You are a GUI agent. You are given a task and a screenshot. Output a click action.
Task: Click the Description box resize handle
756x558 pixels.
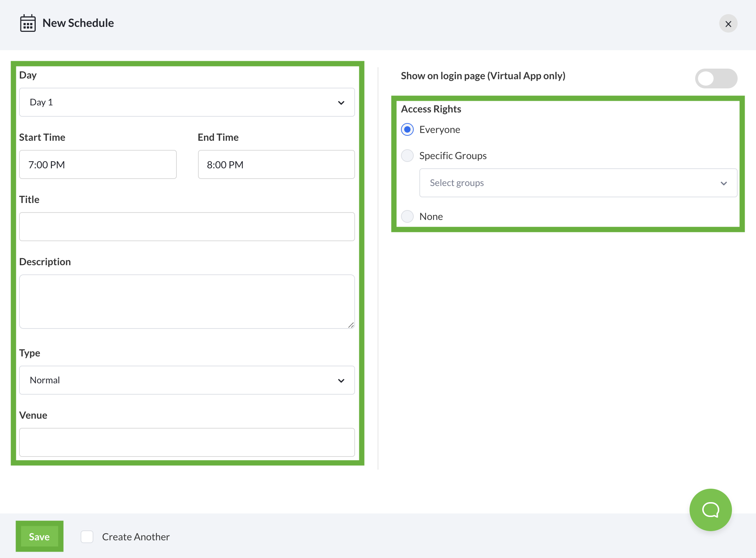coord(351,325)
